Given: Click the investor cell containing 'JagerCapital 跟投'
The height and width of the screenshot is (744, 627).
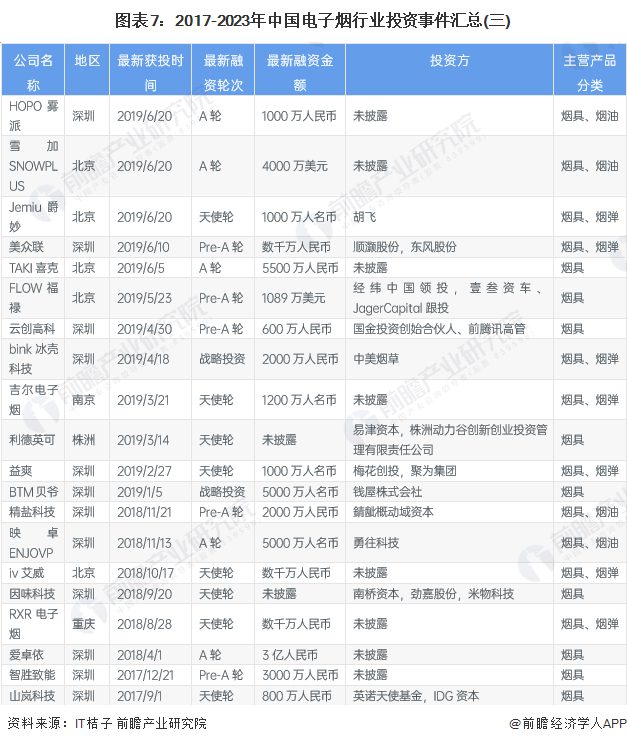Looking at the screenshot, I should [x=450, y=298].
